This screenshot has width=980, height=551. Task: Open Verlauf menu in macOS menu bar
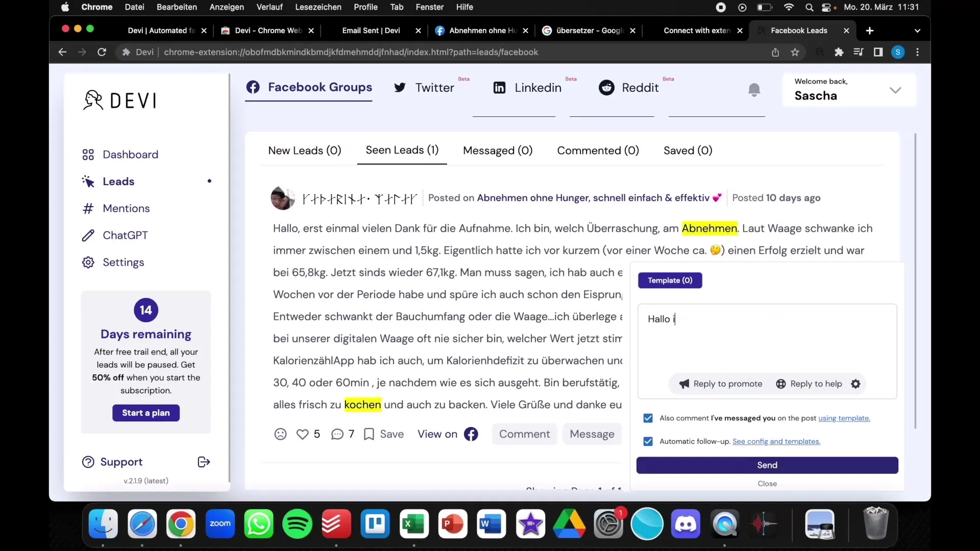269,7
